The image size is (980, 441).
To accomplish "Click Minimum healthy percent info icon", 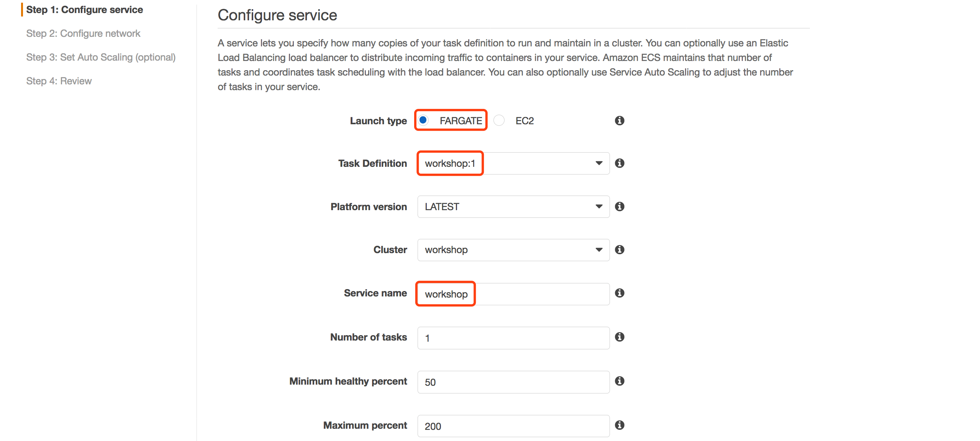I will click(619, 381).
